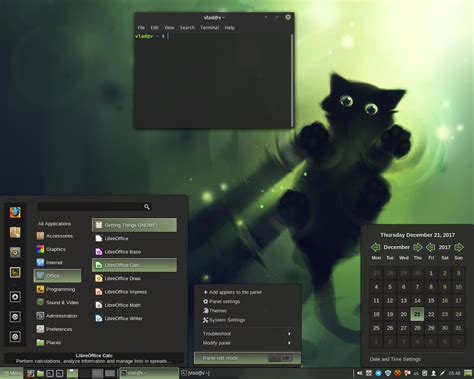Open the terminal View menu

(169, 28)
